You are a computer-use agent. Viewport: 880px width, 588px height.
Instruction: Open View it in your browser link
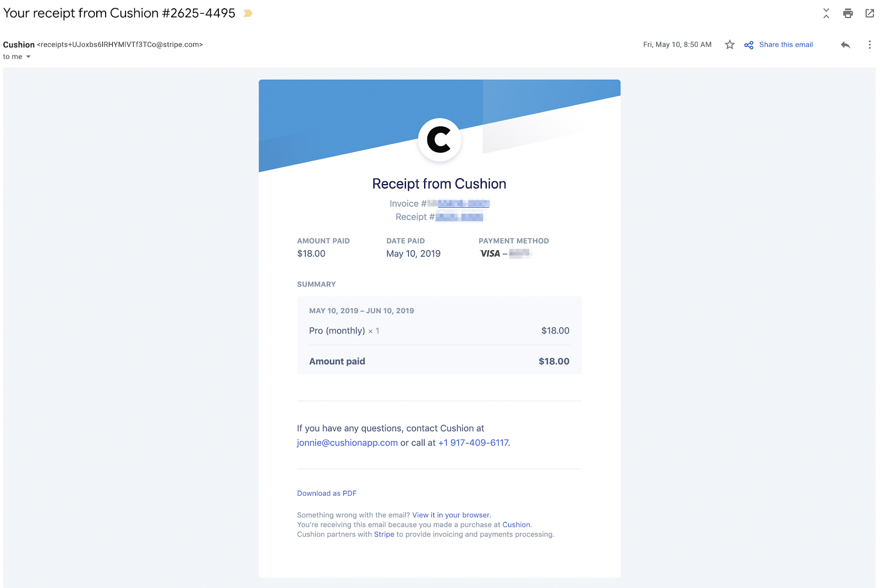click(x=451, y=515)
